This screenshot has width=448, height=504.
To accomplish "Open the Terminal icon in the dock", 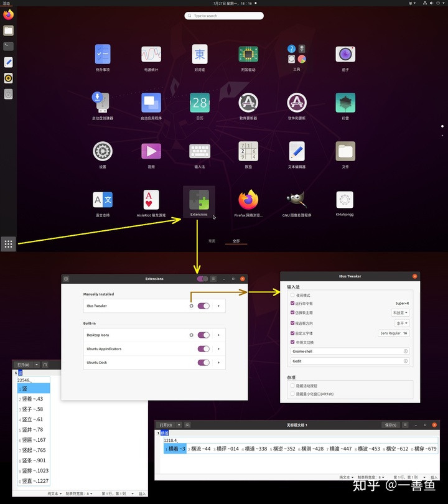I will coord(8,46).
